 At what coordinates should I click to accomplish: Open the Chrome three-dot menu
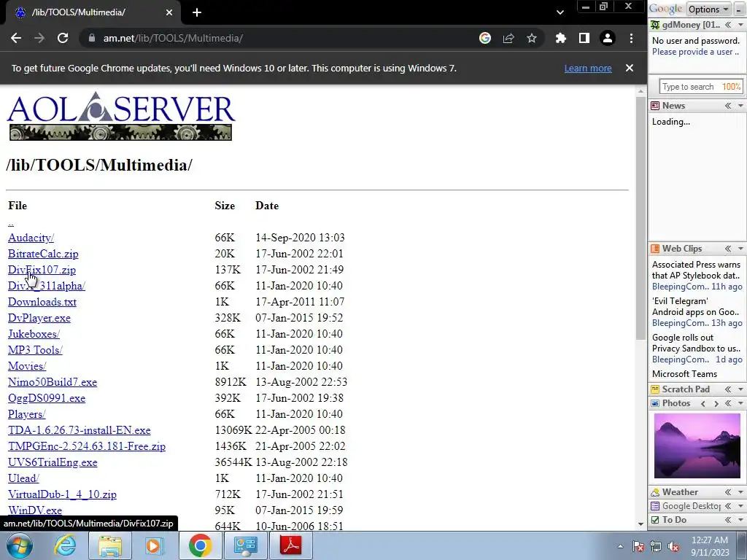631,38
